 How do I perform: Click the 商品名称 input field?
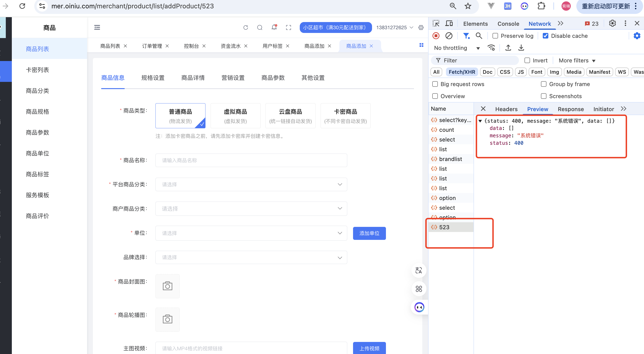251,160
